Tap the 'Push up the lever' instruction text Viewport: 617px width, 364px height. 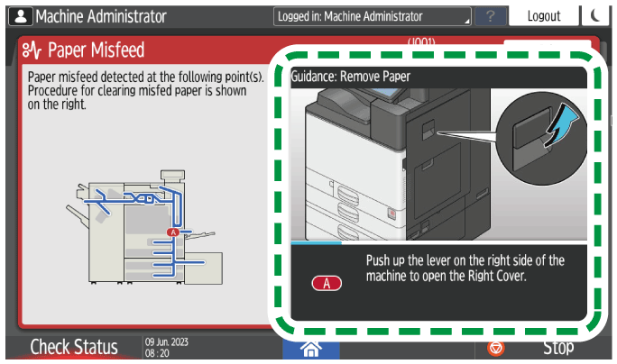[465, 268]
